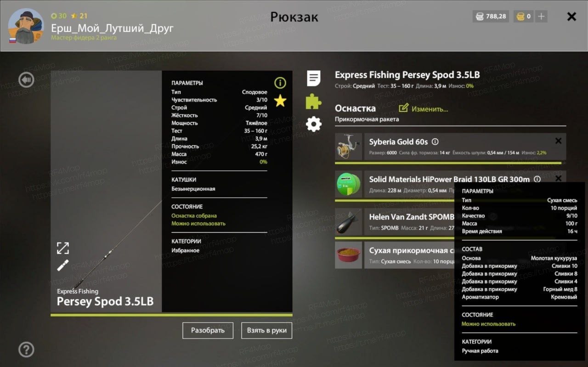Toggle the yellow favorite star

[280, 101]
